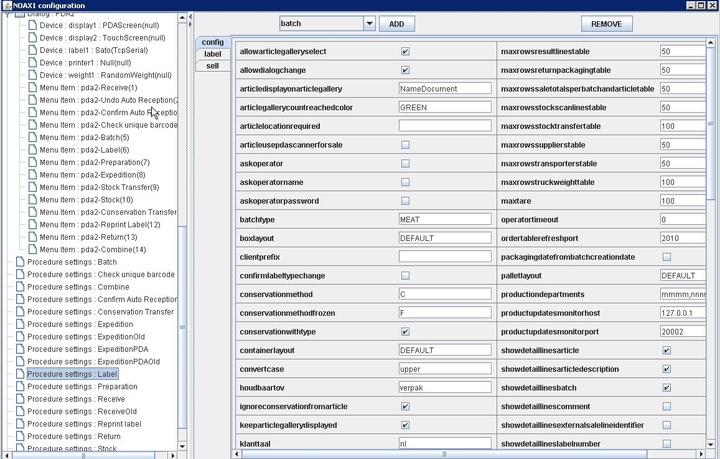Click the productupdatesmonitorhost 127.0.0.1 field
This screenshot has width=720, height=459.
coord(683,313)
